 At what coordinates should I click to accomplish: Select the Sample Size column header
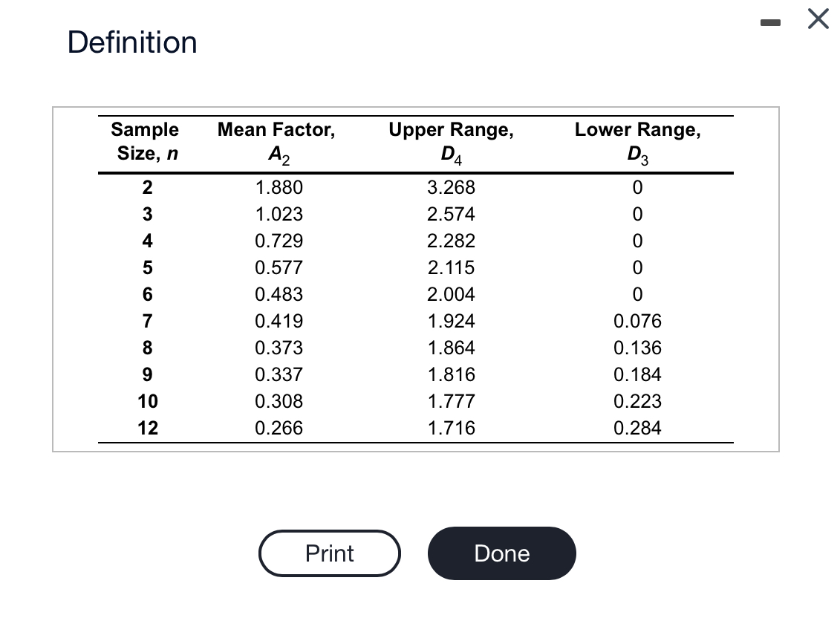[x=144, y=141]
